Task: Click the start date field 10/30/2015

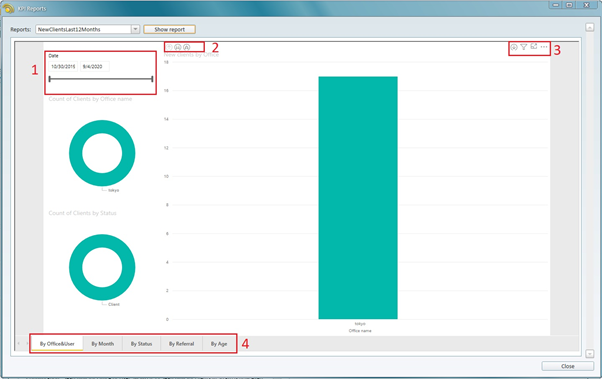Action: click(63, 66)
